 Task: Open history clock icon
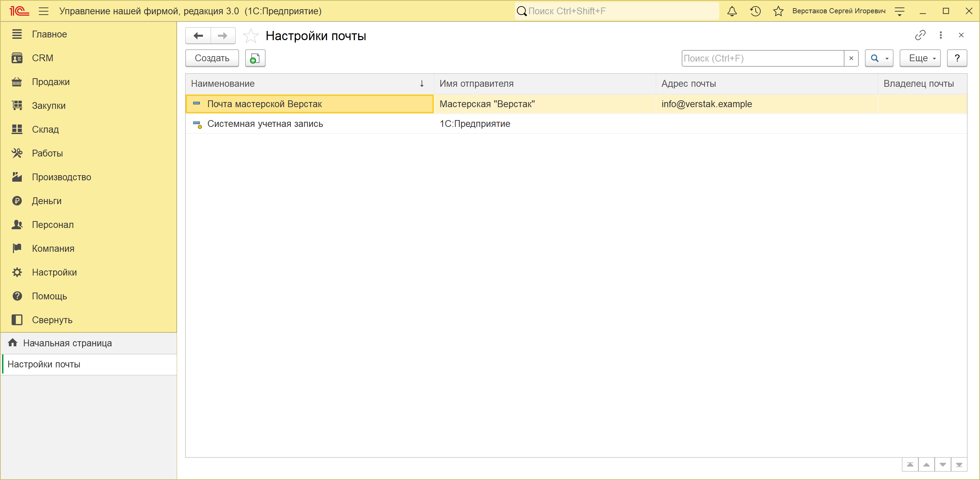(755, 11)
